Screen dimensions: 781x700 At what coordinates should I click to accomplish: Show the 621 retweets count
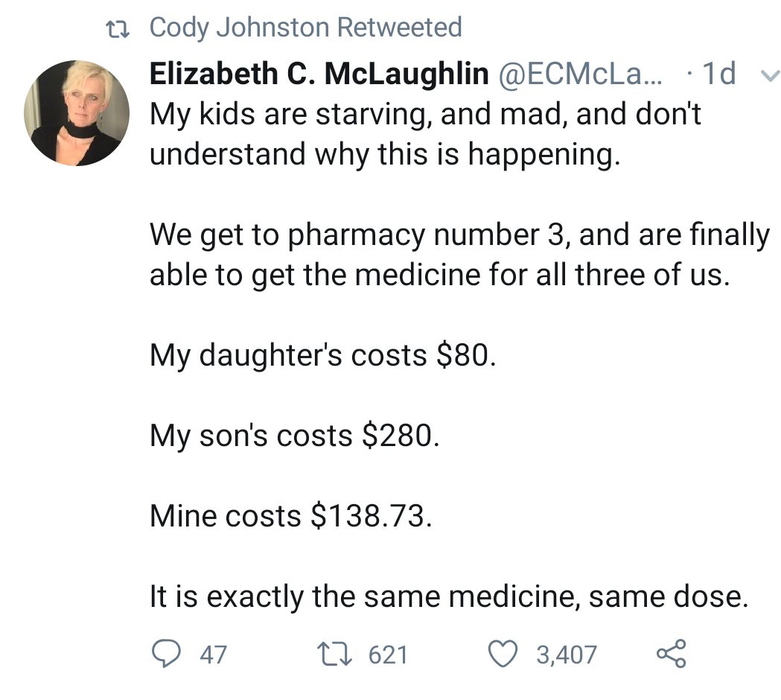[x=388, y=655]
